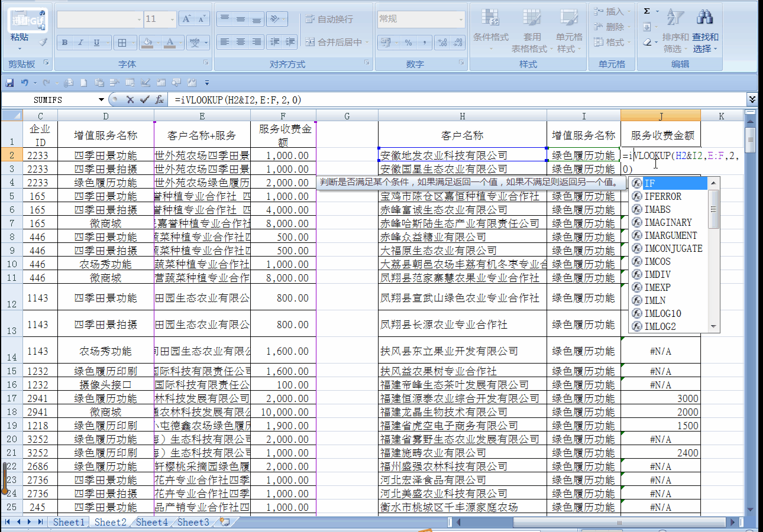
Task: Open the AutoSum (Σ) function
Action: tap(647, 10)
